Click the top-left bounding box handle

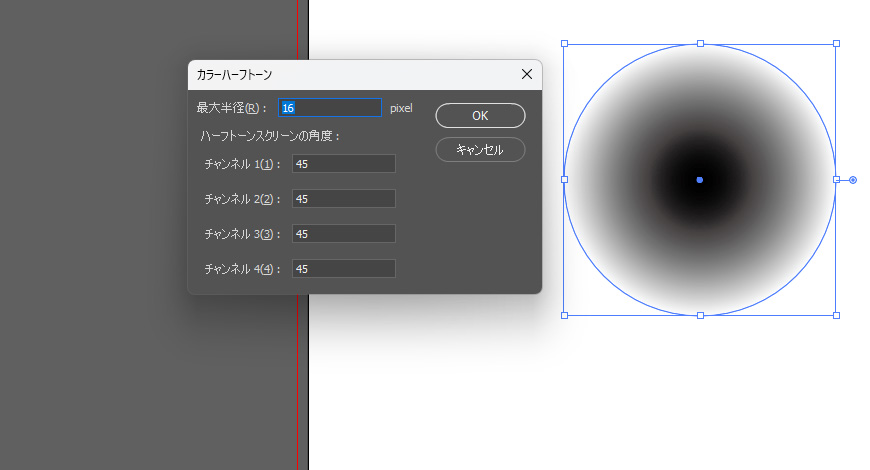tap(564, 44)
